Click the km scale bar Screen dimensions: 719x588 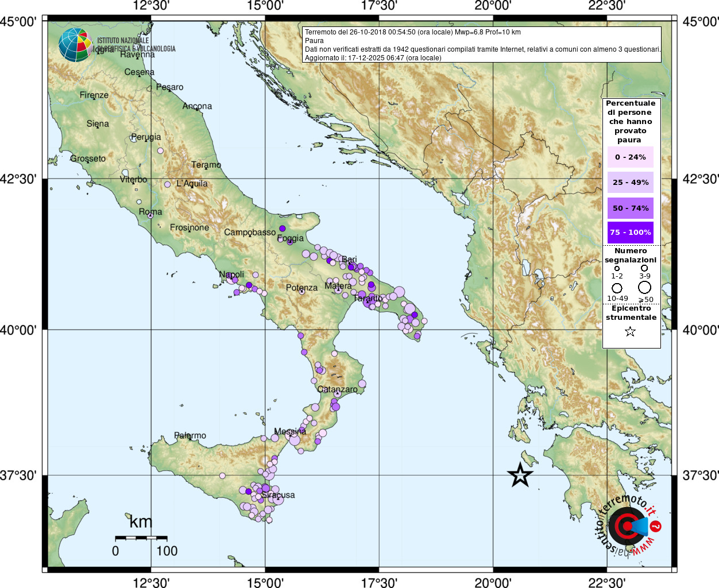[x=141, y=538]
